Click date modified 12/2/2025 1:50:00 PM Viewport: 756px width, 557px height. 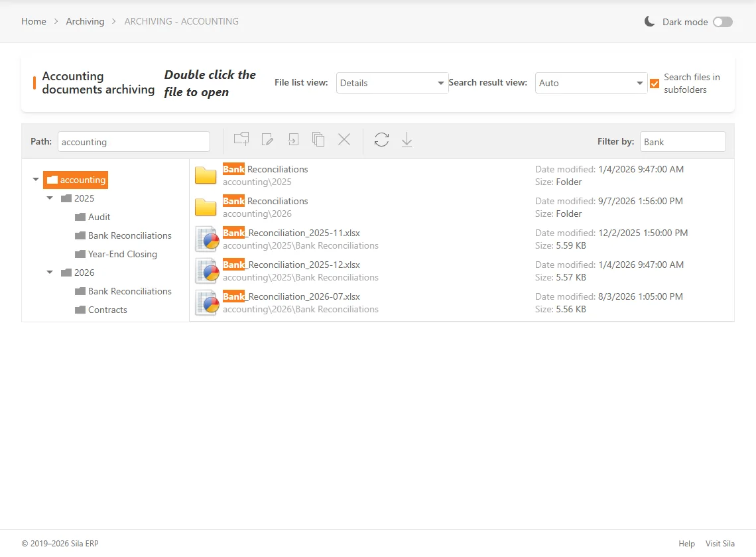tap(643, 233)
